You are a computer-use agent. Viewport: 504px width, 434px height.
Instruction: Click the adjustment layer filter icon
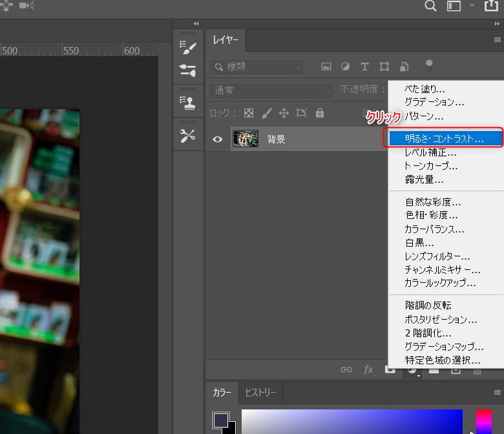pyautogui.click(x=345, y=67)
